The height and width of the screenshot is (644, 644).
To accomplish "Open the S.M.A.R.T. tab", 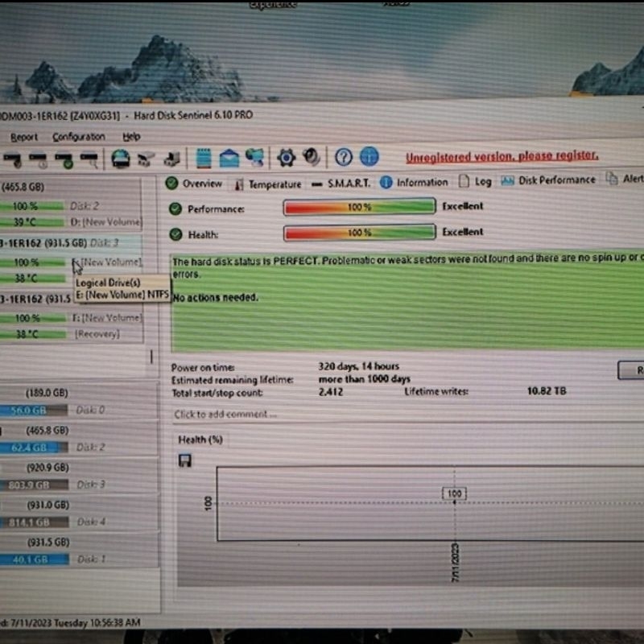I will (341, 183).
